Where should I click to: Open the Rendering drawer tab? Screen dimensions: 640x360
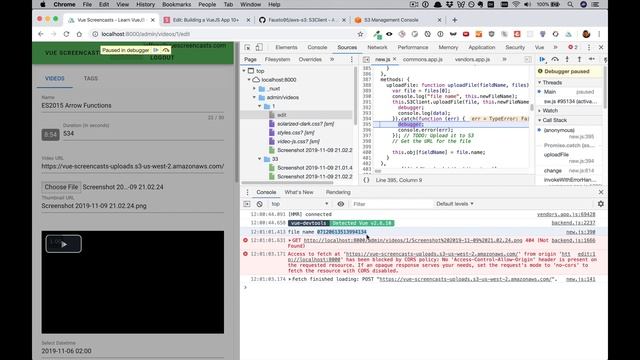tap(338, 192)
